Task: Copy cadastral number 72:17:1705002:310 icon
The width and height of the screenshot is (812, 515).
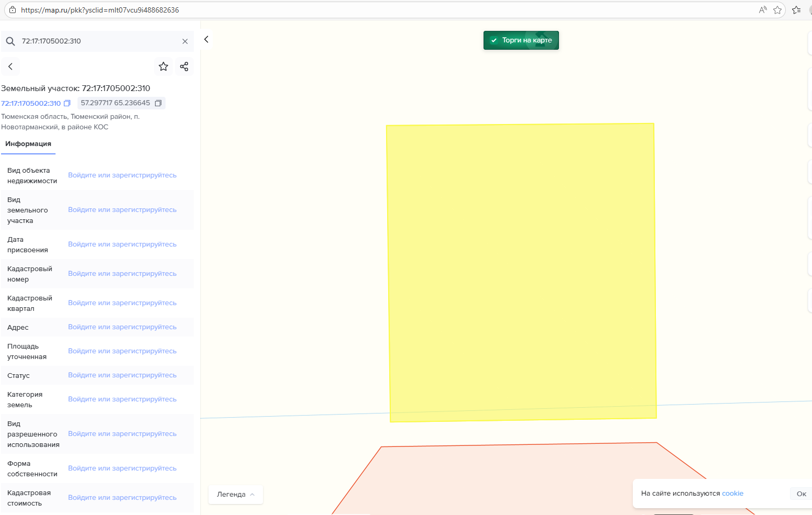Action: point(67,103)
